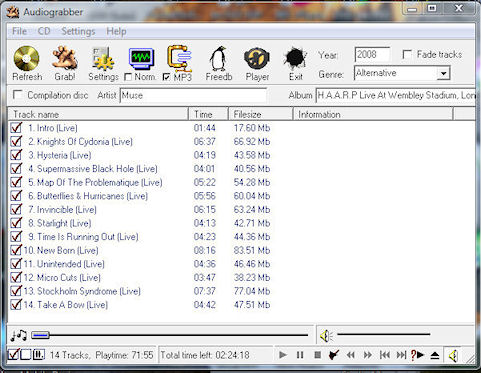Viewport: 481px width, 373px height.
Task: Eject the CD with the eject button
Action: click(434, 355)
